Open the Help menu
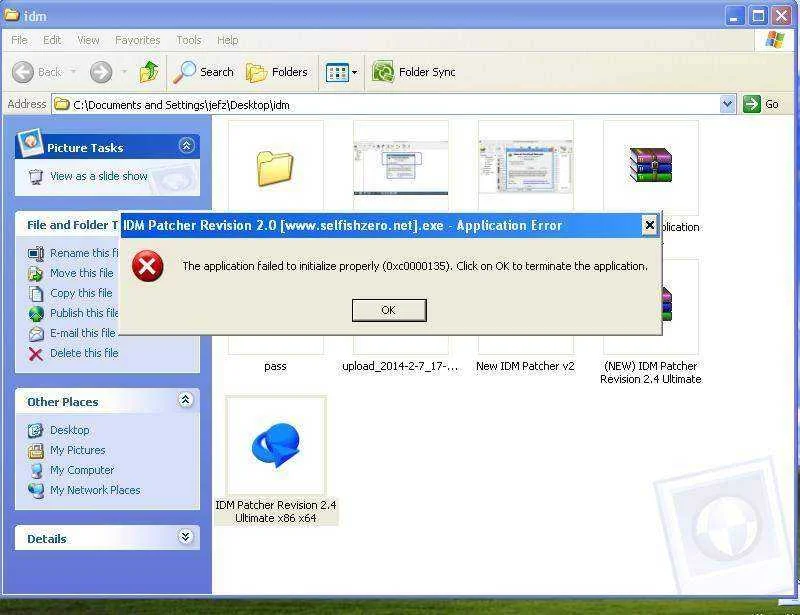The width and height of the screenshot is (800, 615). [228, 40]
